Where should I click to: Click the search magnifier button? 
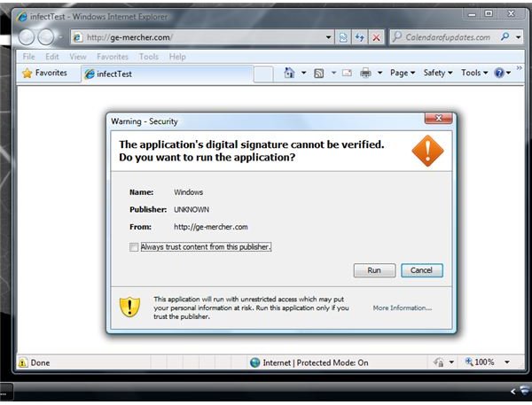pyautogui.click(x=505, y=36)
